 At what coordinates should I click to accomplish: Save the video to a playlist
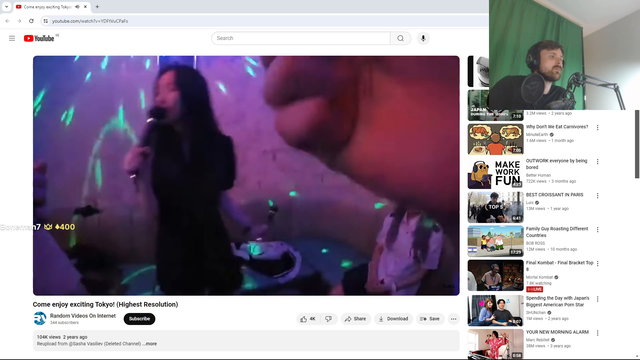tap(430, 319)
